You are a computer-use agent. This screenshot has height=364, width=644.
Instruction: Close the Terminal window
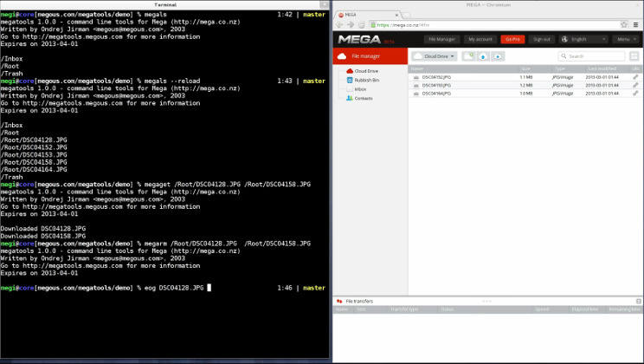pyautogui.click(x=324, y=4)
